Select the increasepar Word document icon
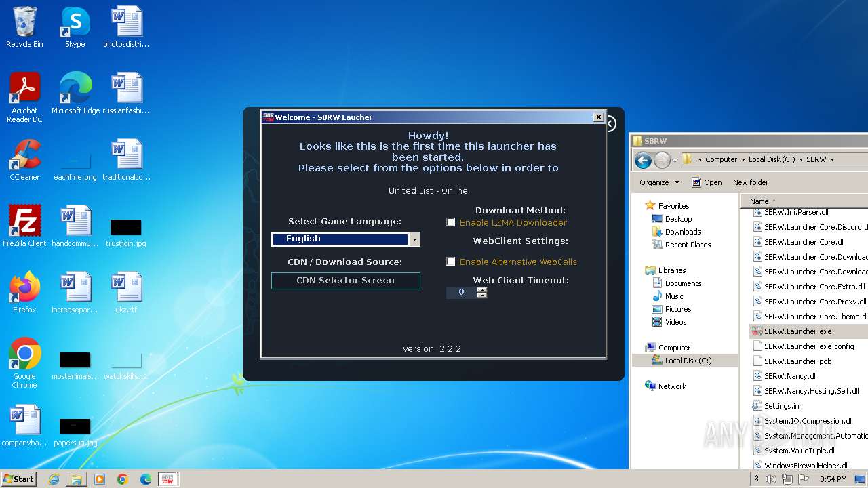This screenshot has width=868, height=488. click(75, 292)
